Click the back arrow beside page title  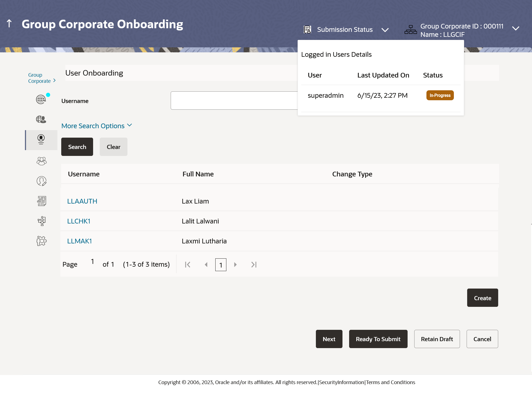pos(9,24)
